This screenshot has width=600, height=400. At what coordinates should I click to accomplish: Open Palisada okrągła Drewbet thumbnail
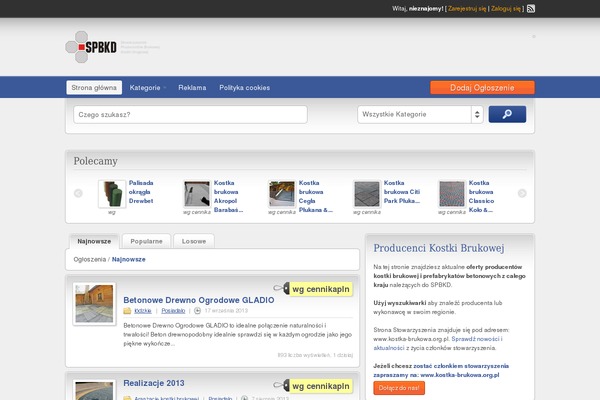pos(112,194)
